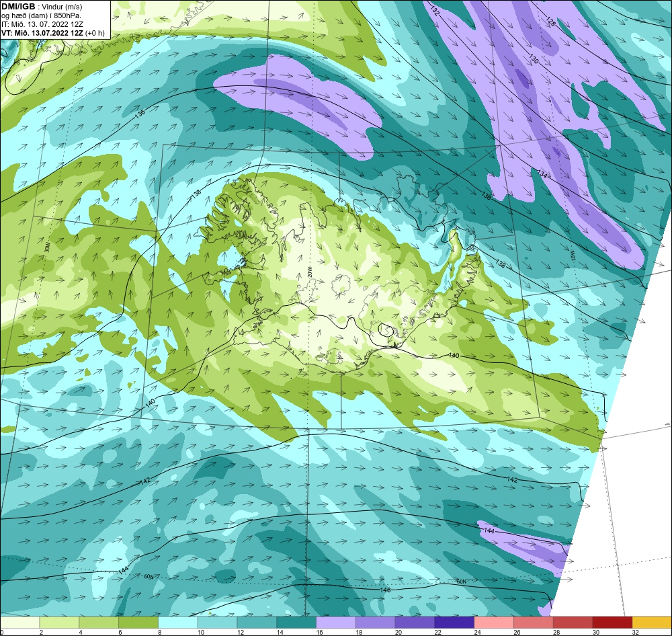The width and height of the screenshot is (672, 636).
Task: Click the 'Vindur (m/s)' label
Action: tap(62, 7)
